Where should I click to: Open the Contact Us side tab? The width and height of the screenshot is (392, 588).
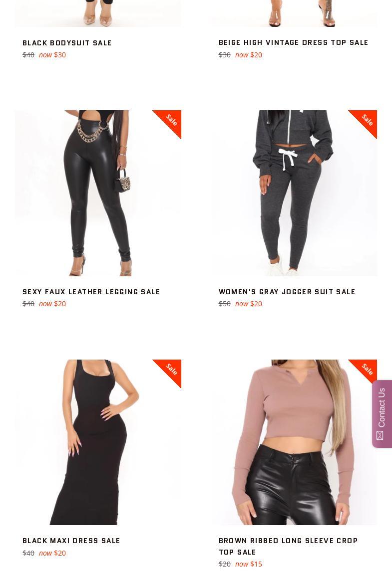(x=382, y=413)
